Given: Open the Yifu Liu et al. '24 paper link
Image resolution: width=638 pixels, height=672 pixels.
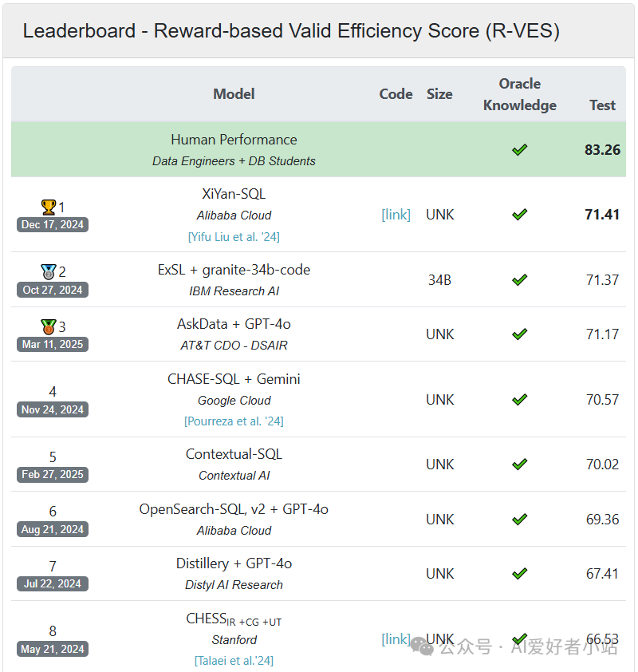Looking at the screenshot, I should (234, 236).
